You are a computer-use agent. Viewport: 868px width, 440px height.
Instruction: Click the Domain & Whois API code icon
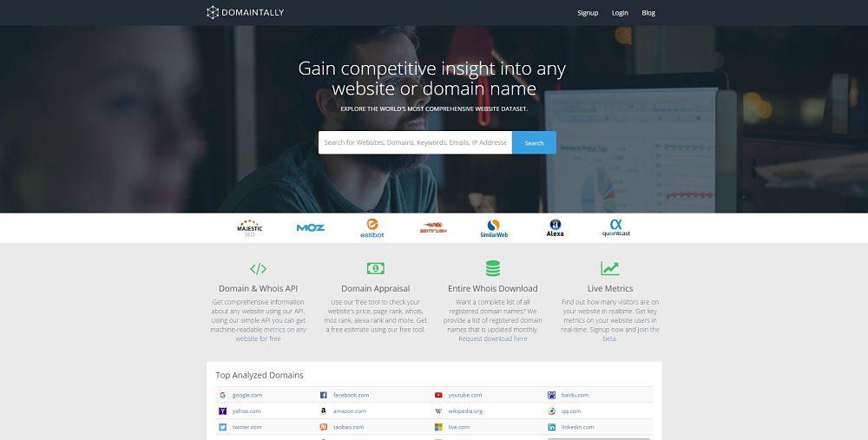coord(258,269)
